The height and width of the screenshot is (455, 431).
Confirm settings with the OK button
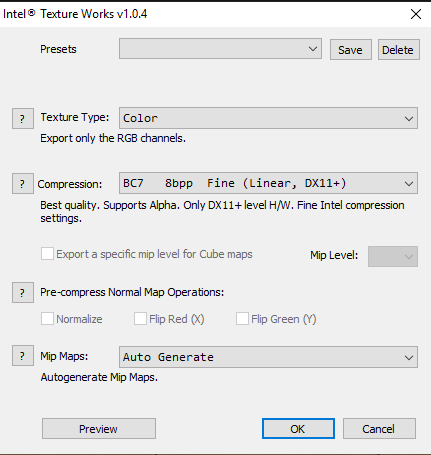pos(298,429)
